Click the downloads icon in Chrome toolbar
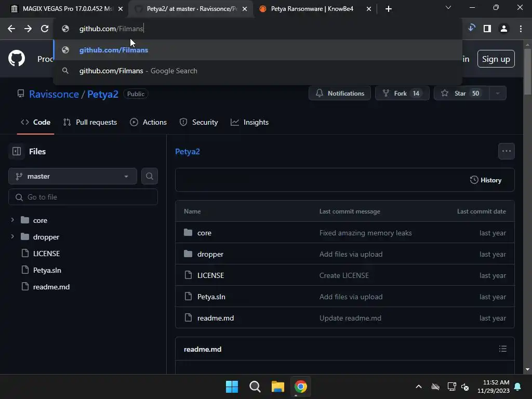The image size is (532, 399). click(471, 28)
